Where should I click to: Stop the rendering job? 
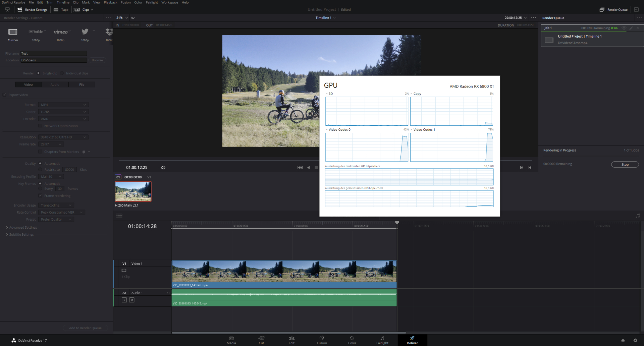[x=625, y=165]
